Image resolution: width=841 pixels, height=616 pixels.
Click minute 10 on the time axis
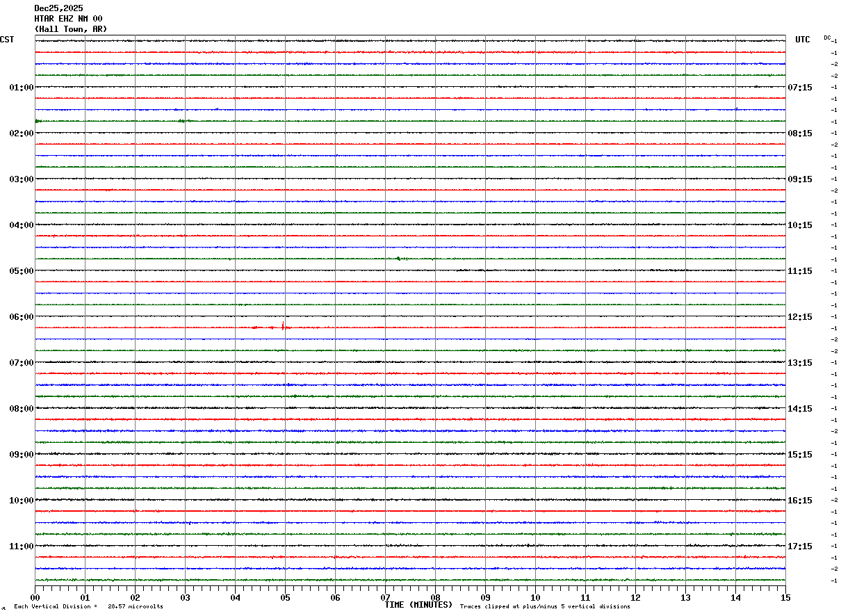[535, 597]
